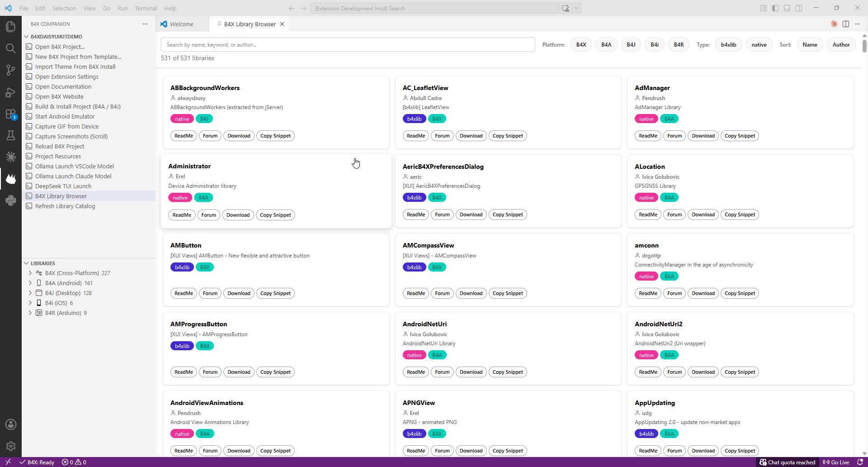Viewport: 868px width, 467px height.
Task: Filter by native type
Action: 759,45
